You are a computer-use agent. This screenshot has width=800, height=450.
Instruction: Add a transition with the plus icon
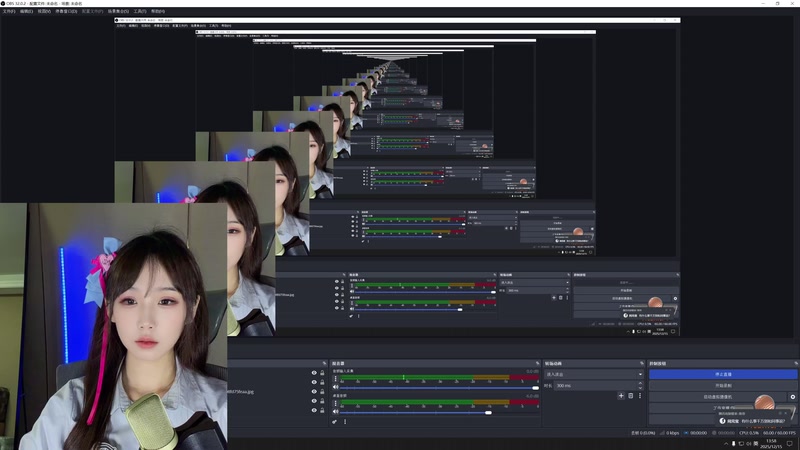click(621, 396)
